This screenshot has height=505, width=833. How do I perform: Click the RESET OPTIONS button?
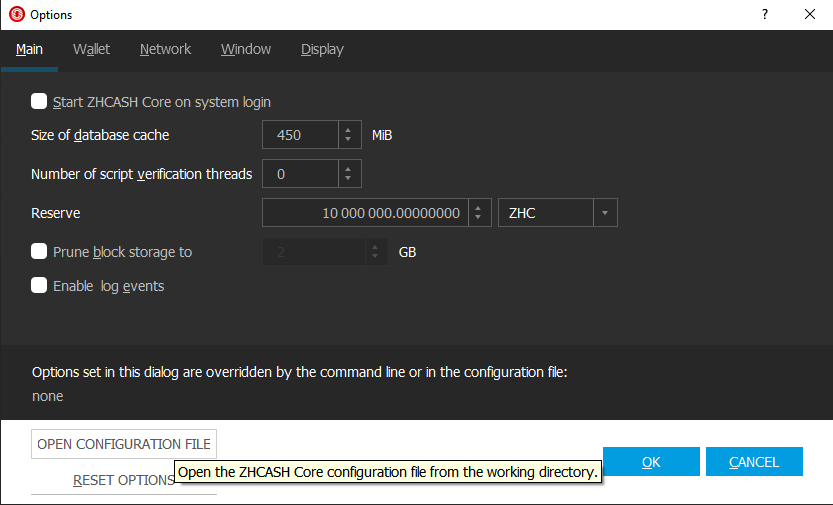tap(124, 480)
